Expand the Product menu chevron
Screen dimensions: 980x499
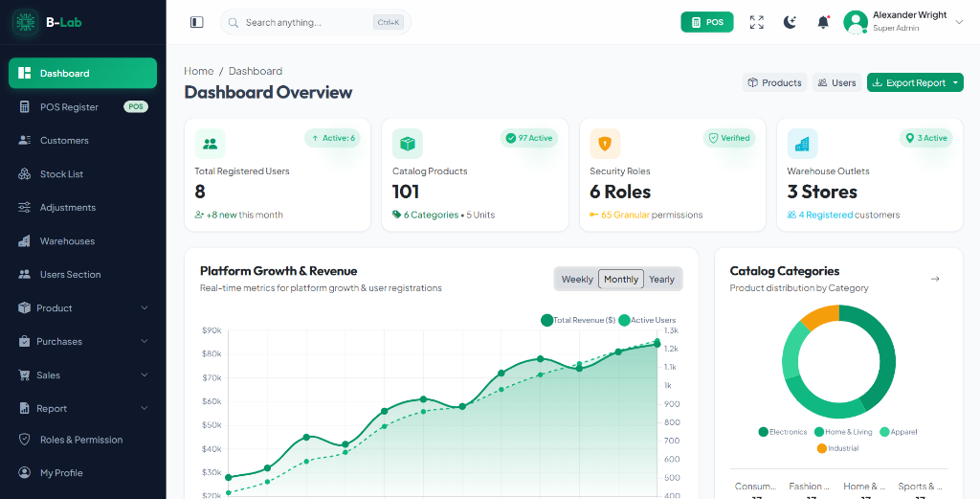(x=145, y=307)
